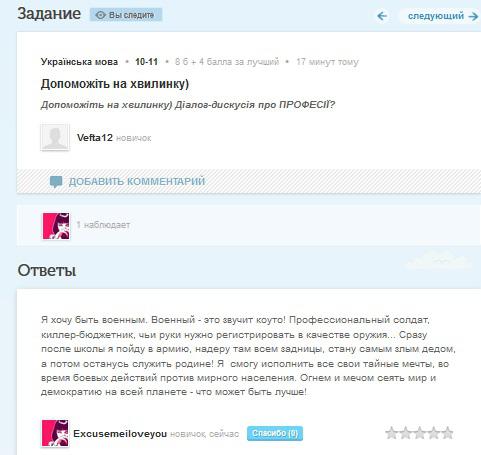Rate the answer with third star
The height and width of the screenshot is (455, 481).
click(419, 433)
